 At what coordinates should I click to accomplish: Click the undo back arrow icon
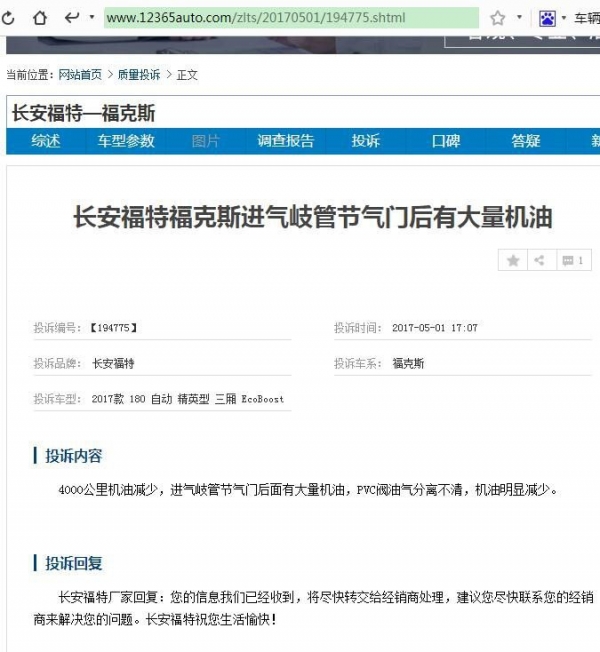[72, 17]
